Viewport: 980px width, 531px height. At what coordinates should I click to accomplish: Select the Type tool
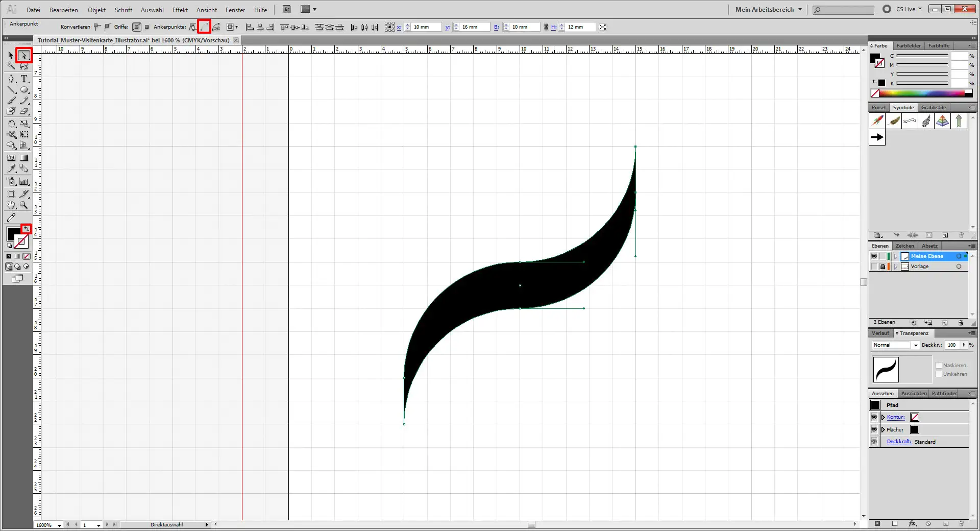23,79
